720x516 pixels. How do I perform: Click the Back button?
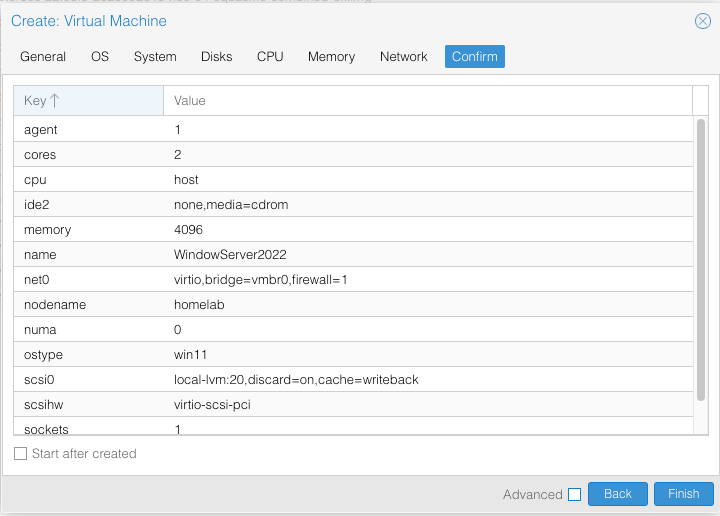click(x=618, y=494)
